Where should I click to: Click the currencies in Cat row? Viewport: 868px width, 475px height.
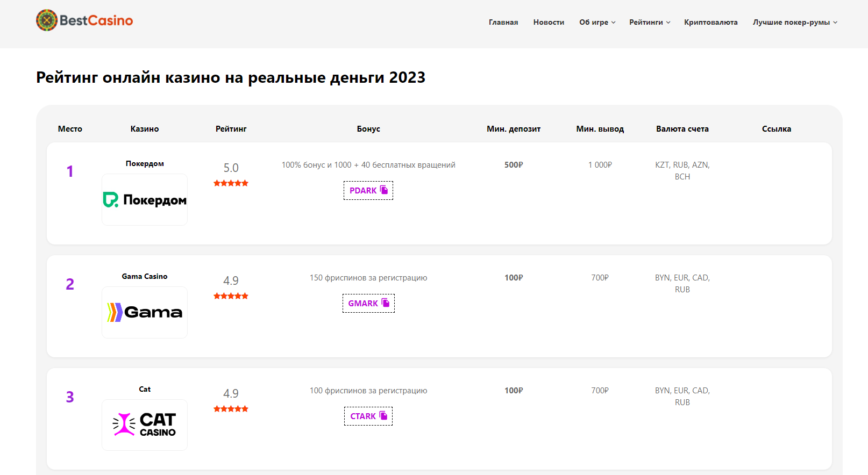pyautogui.click(x=682, y=397)
